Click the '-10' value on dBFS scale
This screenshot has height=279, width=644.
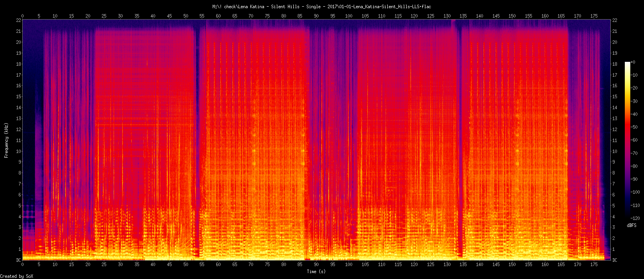click(x=634, y=75)
